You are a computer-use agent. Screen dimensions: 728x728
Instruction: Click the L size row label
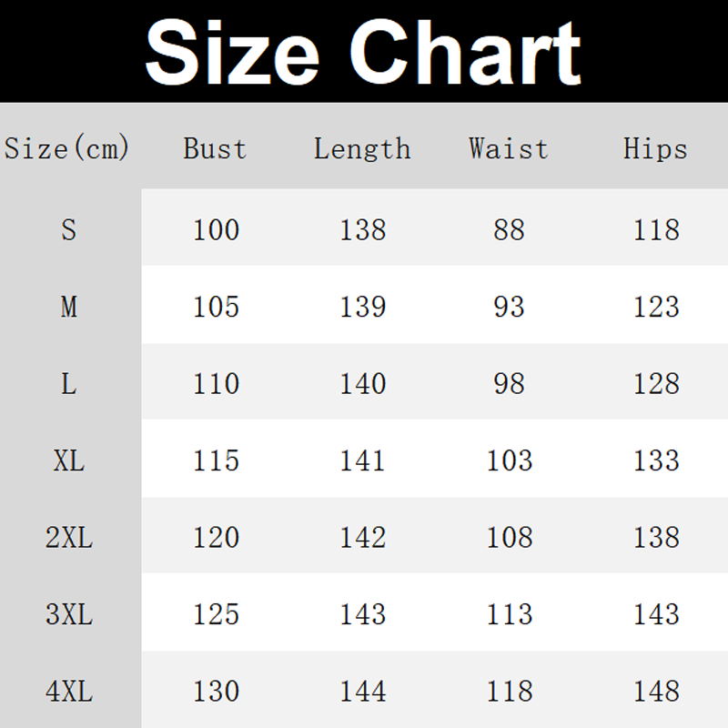coord(69,383)
